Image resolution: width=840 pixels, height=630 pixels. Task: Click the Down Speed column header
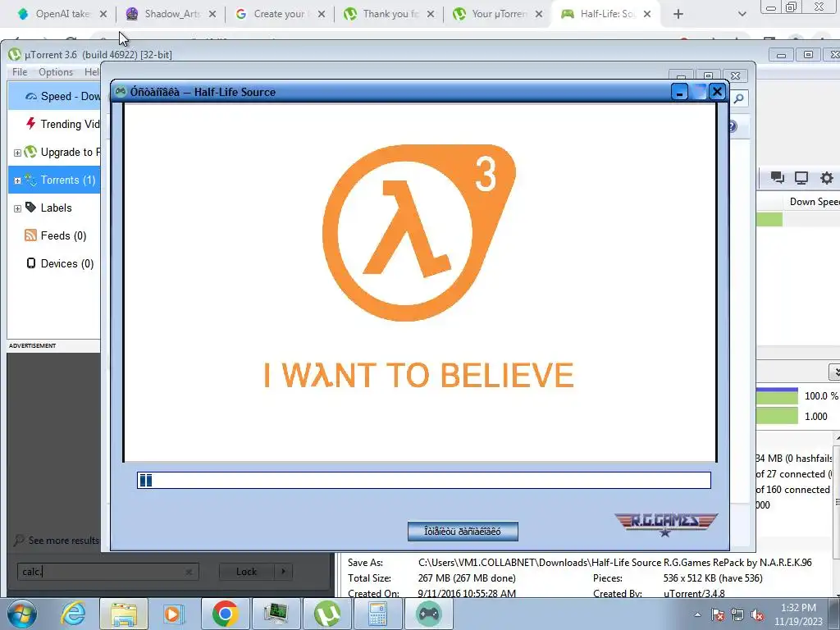[x=815, y=202]
